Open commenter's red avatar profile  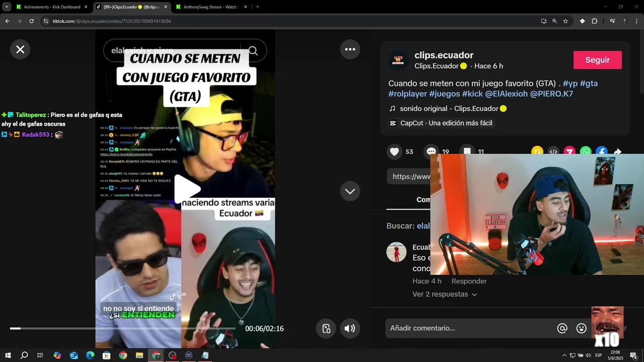(x=396, y=252)
